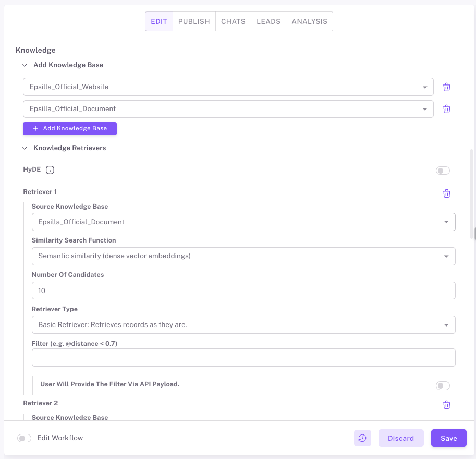Save the changes
The width and height of the screenshot is (476, 459).
[448, 438]
